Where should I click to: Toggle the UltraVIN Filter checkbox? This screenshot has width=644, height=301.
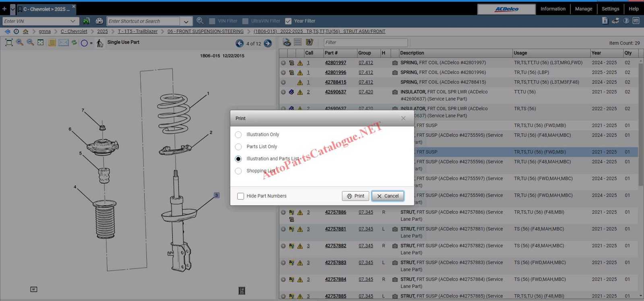(245, 21)
